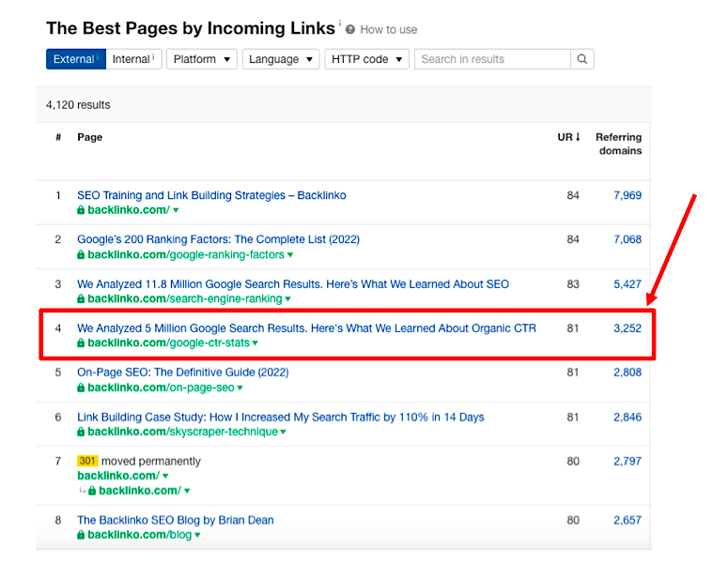Click the 301 status badge in row 7

coord(87,461)
